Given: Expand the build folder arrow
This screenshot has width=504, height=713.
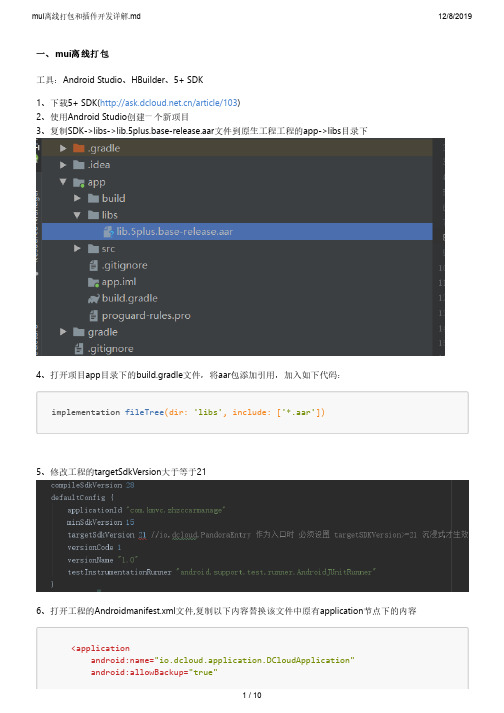Looking at the screenshot, I should tap(77, 199).
